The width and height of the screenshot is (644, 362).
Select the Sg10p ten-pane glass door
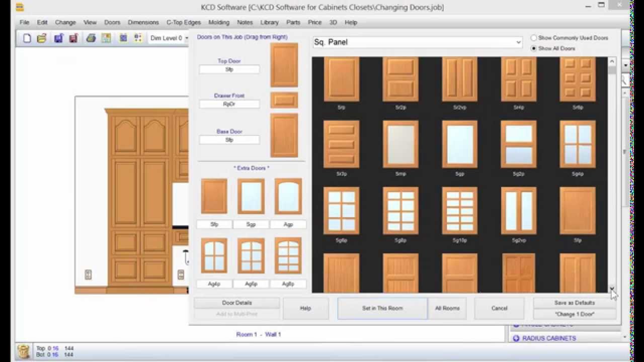point(459,211)
